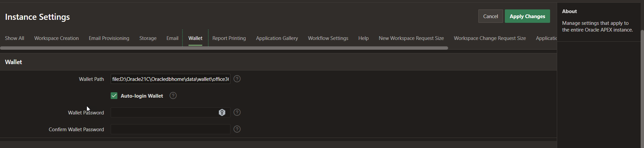
Task: Go to the Email Provisioning tab
Action: [109, 38]
